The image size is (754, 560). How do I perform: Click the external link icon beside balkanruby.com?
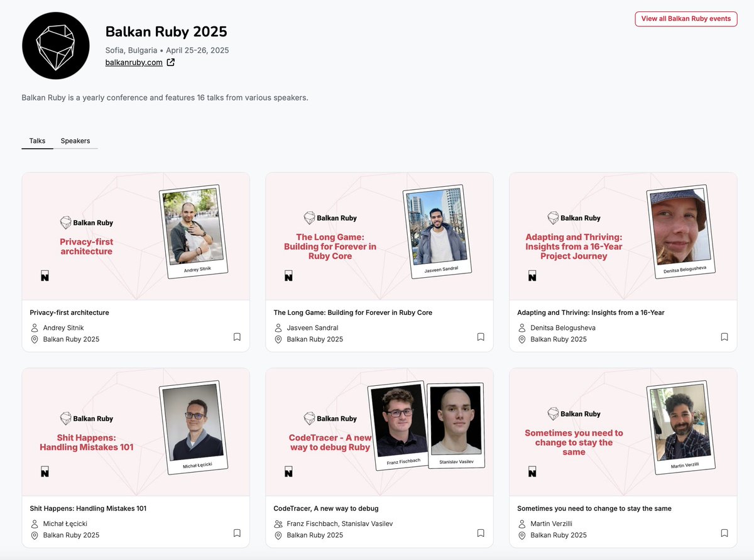tap(170, 62)
